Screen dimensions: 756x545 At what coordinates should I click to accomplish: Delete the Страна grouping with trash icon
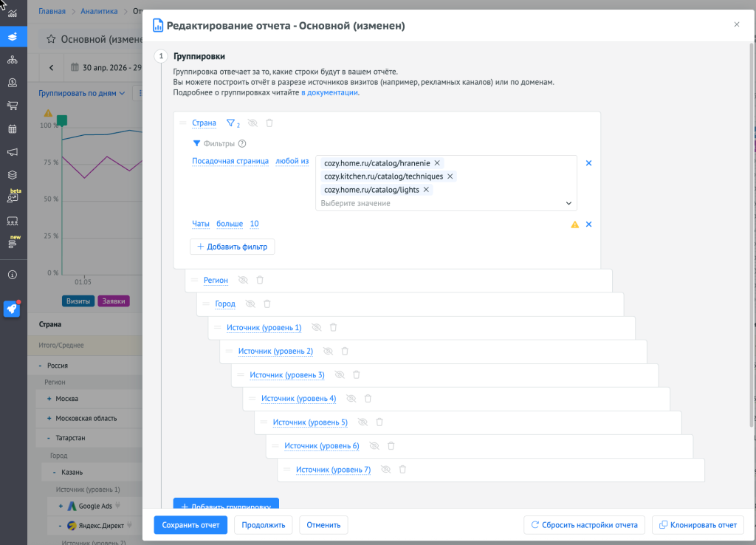point(269,123)
